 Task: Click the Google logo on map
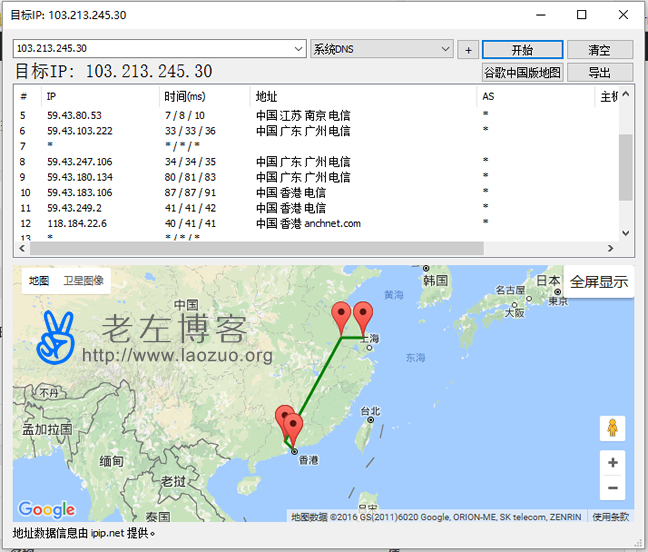tap(47, 509)
